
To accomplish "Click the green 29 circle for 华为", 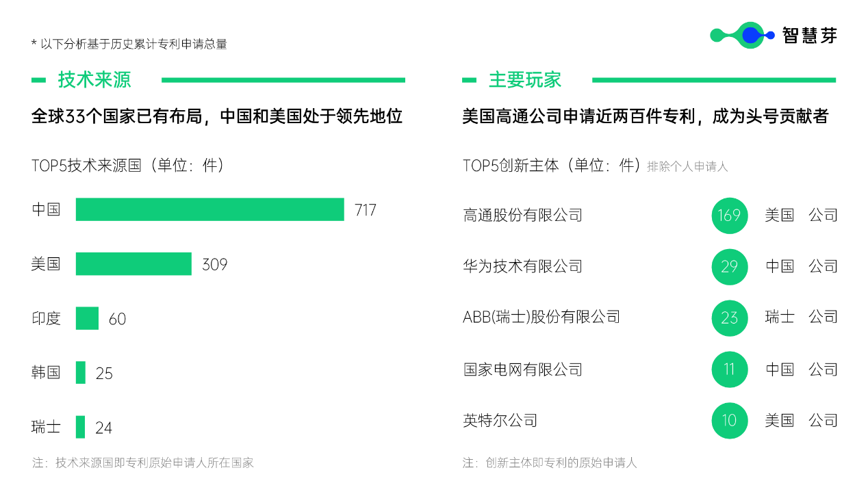I will pyautogui.click(x=729, y=267).
